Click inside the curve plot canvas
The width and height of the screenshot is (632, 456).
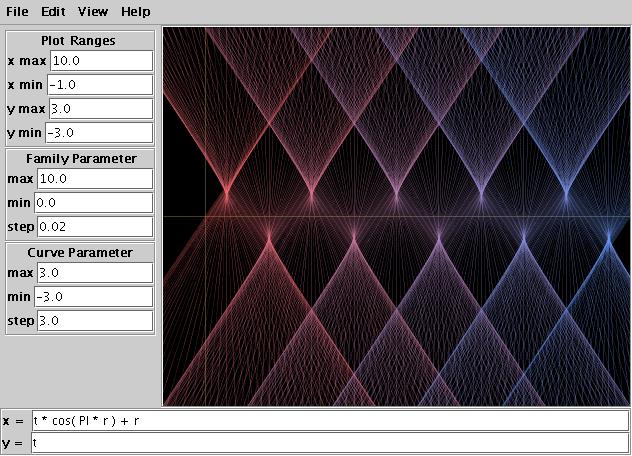395,215
